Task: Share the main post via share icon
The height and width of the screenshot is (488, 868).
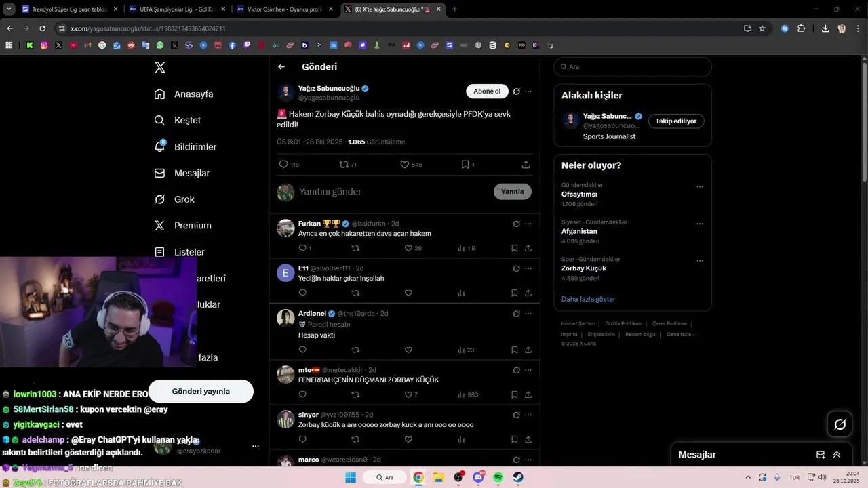Action: click(x=526, y=165)
